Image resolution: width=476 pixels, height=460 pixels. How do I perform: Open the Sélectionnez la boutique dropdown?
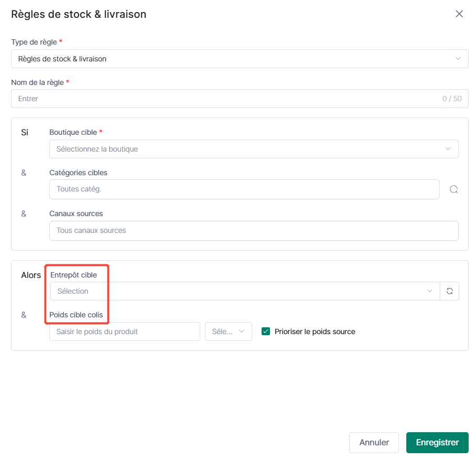pyautogui.click(x=254, y=149)
